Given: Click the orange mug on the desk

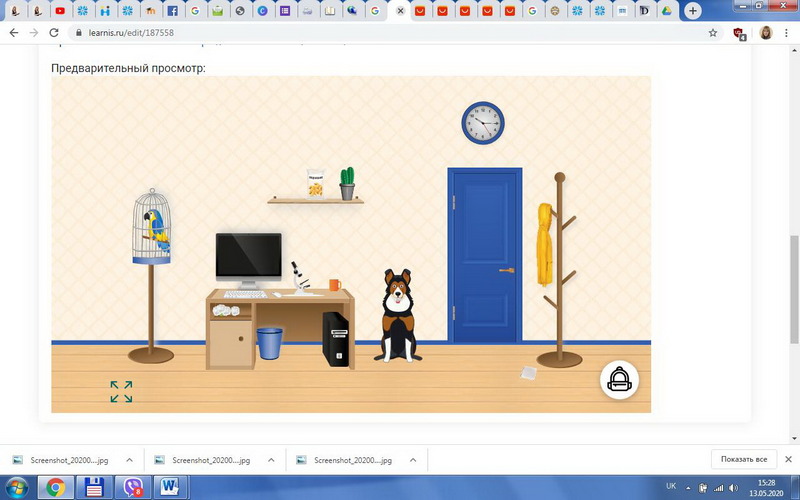Looking at the screenshot, I should [x=334, y=285].
